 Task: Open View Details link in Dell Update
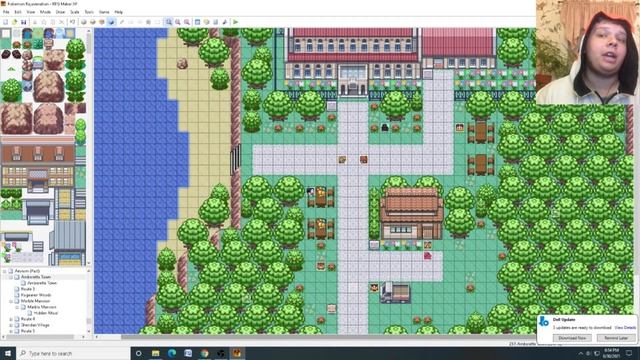pos(625,328)
